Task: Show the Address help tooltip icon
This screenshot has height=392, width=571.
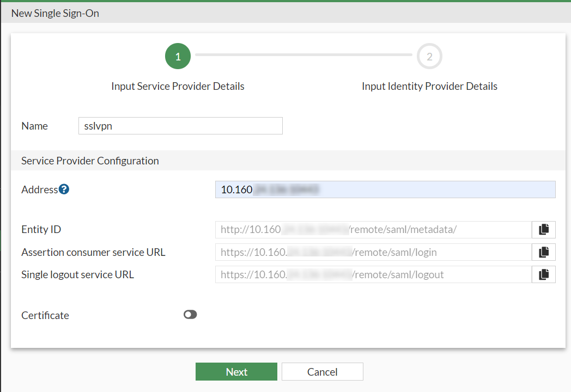Action: pos(64,189)
